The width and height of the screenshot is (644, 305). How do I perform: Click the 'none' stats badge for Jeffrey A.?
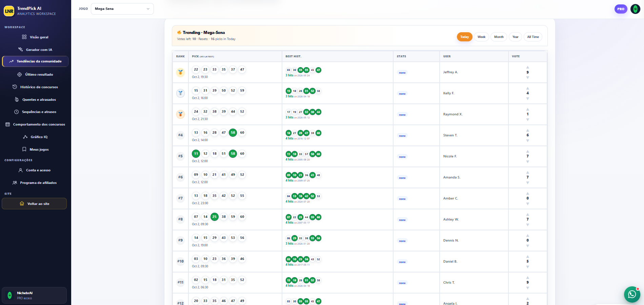[402, 73]
